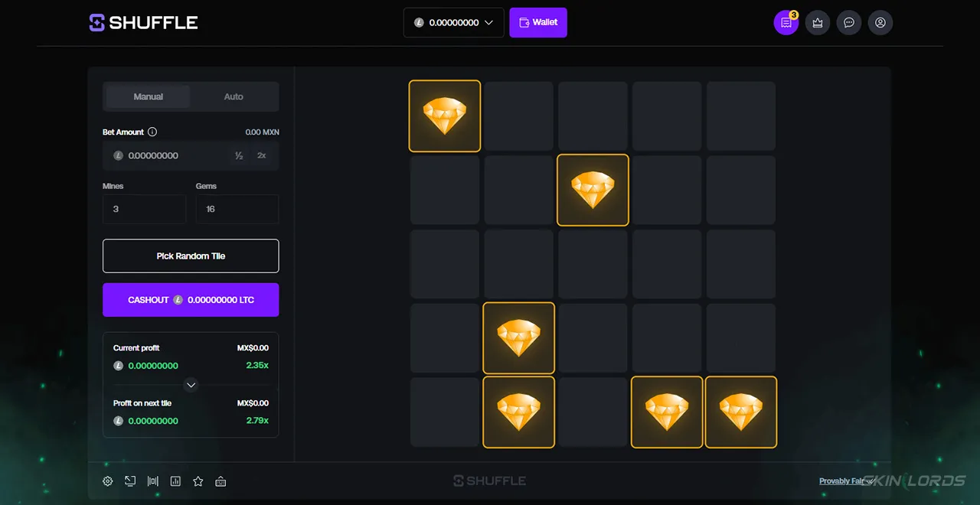This screenshot has width=980, height=505.
Task: Click the Pick Random Tile button
Action: point(191,256)
